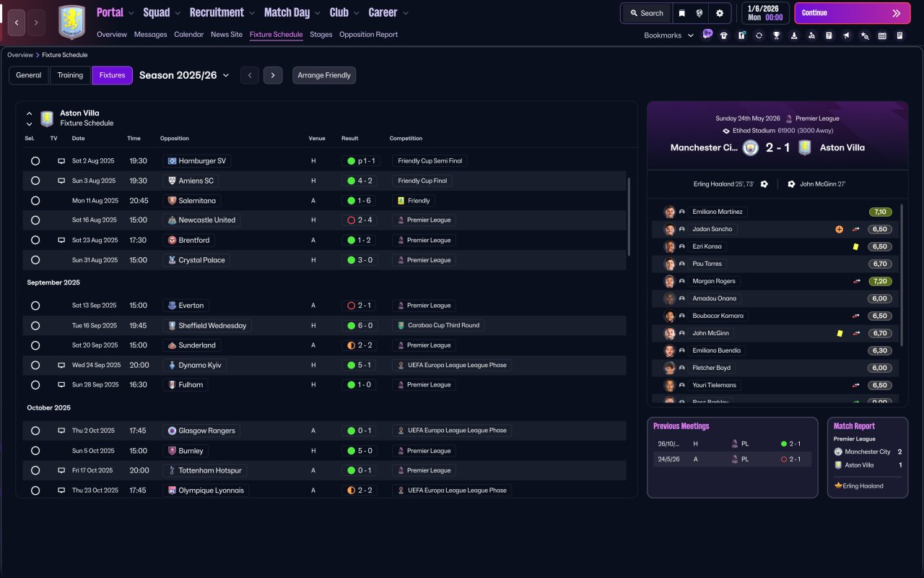Select the Amiens SC fixture radio button
Viewport: 924px width, 578px height.
coord(35,181)
